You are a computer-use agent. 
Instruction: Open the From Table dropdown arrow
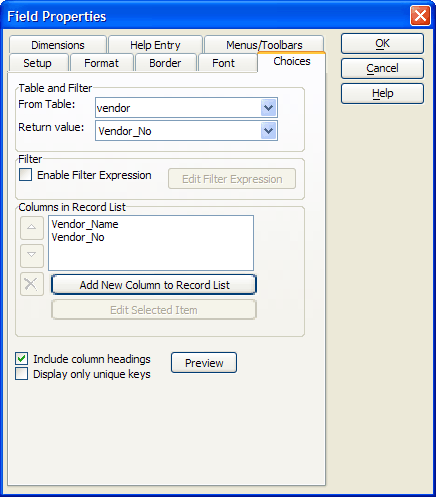pyautogui.click(x=268, y=108)
